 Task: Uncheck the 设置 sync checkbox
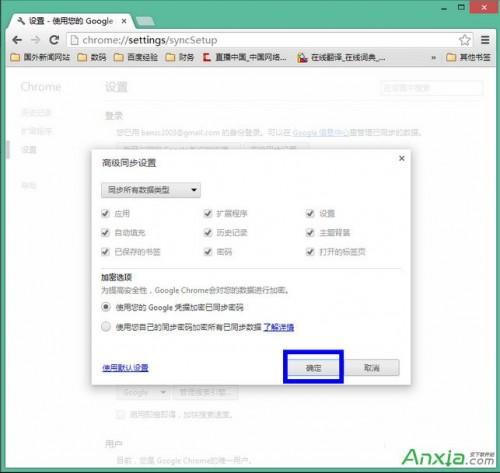pos(310,213)
